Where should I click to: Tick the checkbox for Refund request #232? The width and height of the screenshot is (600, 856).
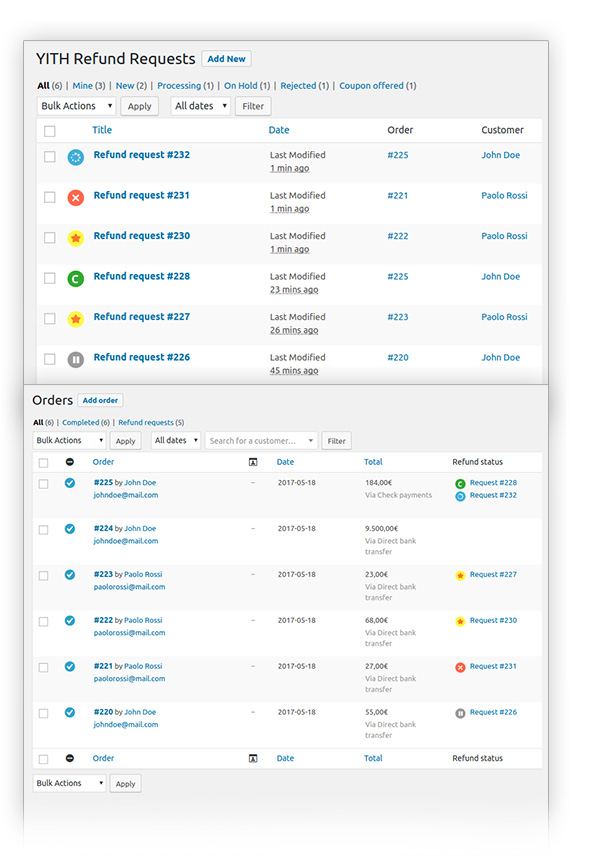coord(50,157)
